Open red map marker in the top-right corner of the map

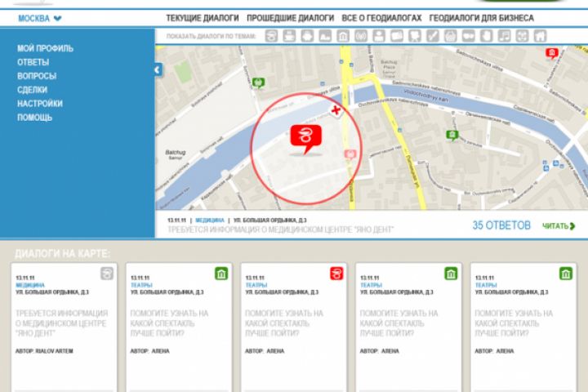point(551,53)
